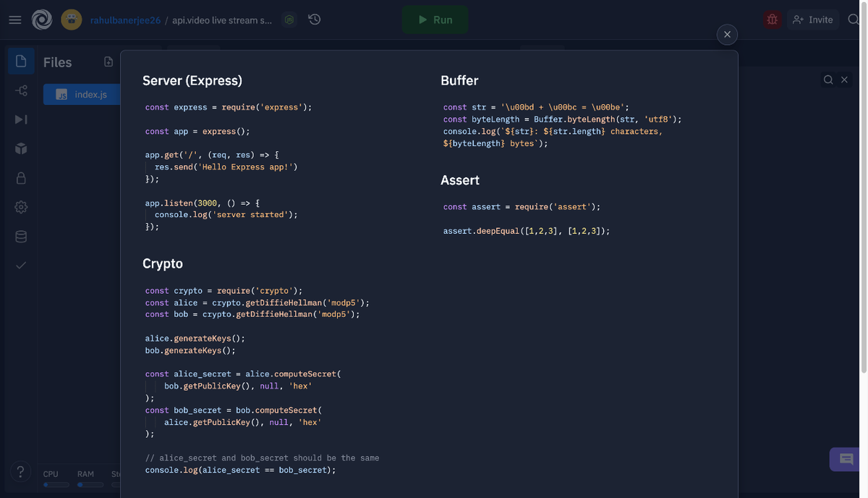
Task: Click the green Run button
Action: pyautogui.click(x=434, y=20)
